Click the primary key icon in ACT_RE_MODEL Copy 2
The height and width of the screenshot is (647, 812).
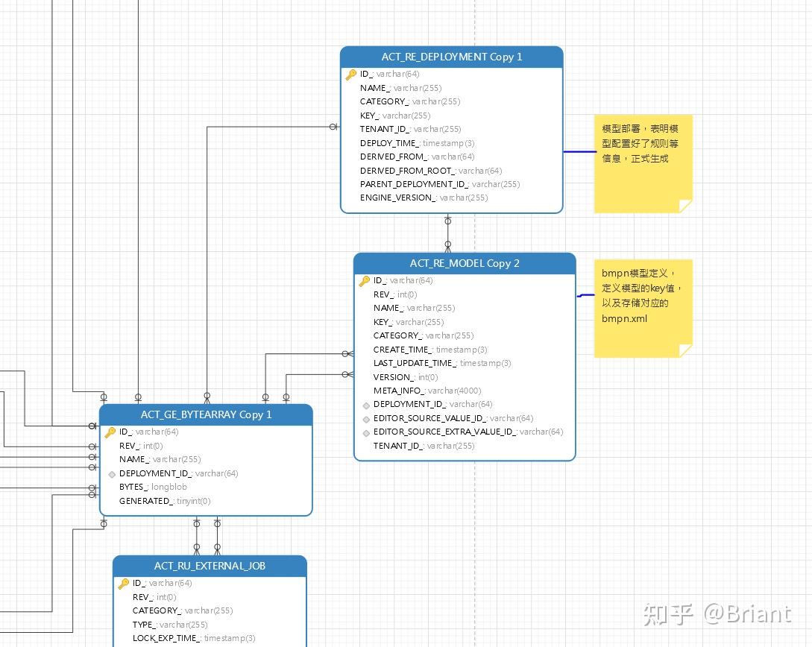click(x=363, y=280)
